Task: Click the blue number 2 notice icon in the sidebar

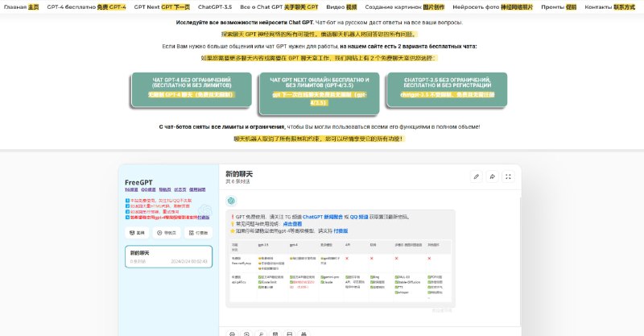Action: point(127,206)
